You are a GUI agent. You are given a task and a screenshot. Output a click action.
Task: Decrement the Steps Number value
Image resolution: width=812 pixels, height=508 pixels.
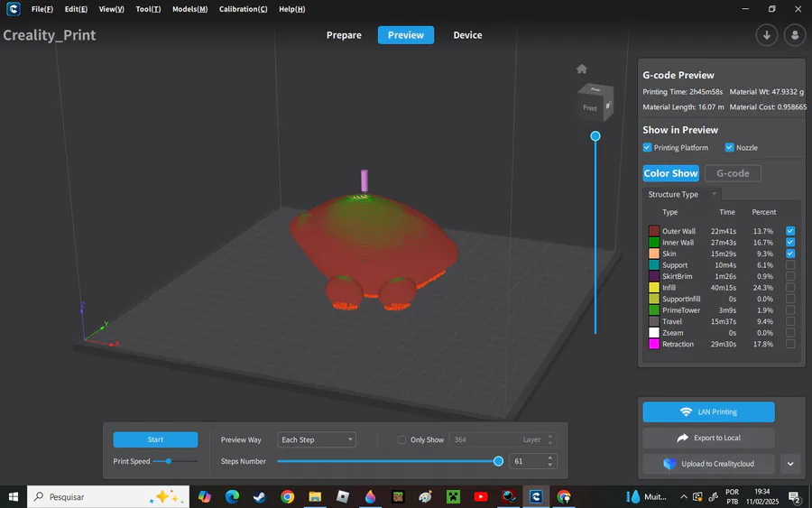click(x=549, y=465)
